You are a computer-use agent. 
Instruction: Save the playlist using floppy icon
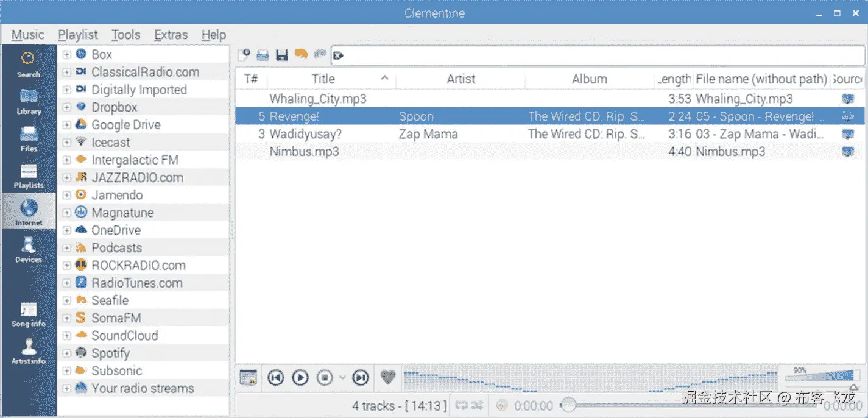(281, 55)
